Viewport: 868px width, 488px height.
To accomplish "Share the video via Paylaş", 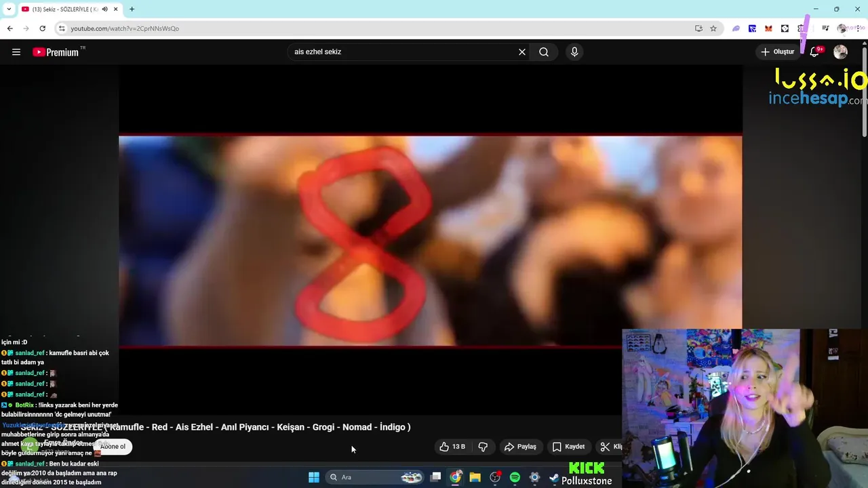I will click(521, 447).
